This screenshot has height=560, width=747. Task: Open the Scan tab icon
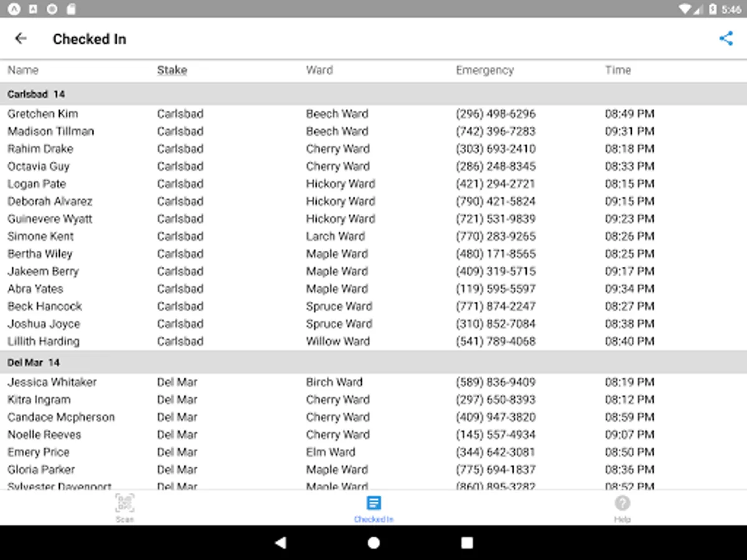[x=125, y=503]
